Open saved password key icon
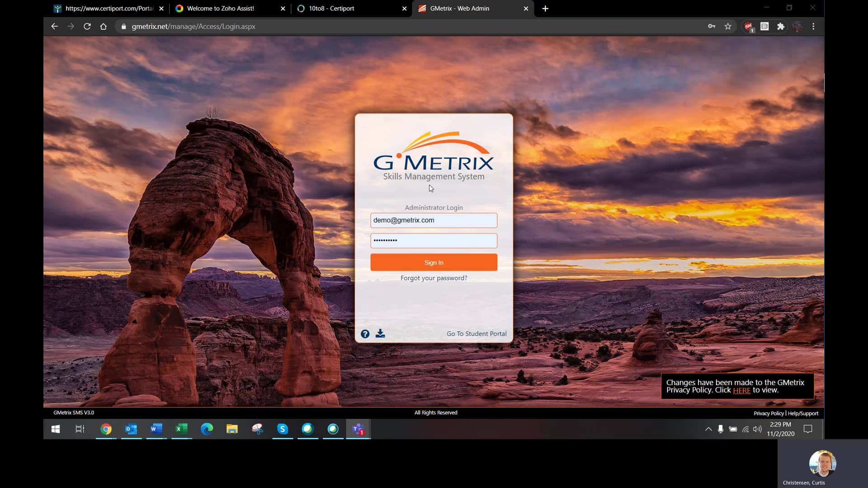Image resolution: width=868 pixels, height=488 pixels. pos(712,27)
